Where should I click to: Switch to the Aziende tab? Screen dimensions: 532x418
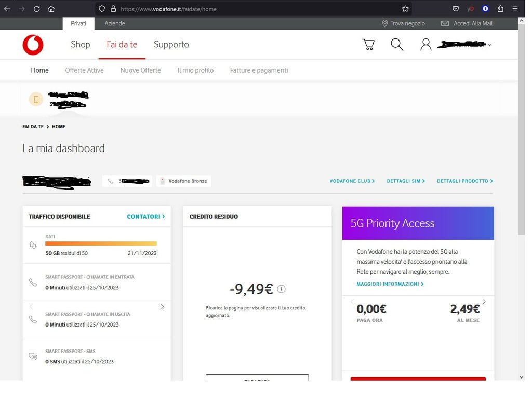coord(115,23)
